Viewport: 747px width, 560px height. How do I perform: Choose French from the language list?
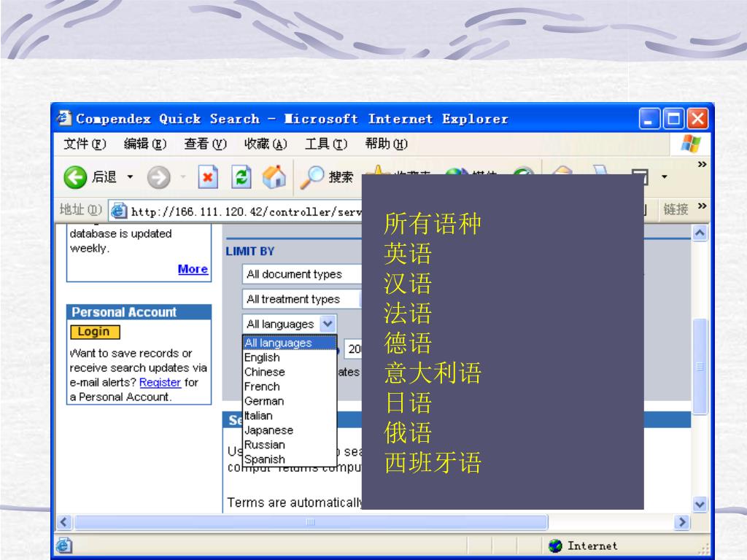(289, 386)
